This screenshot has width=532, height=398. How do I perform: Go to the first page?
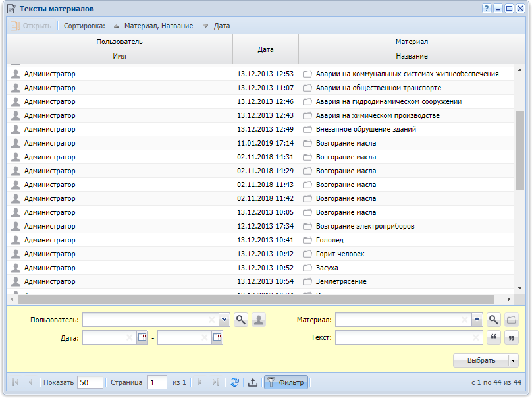point(15,382)
